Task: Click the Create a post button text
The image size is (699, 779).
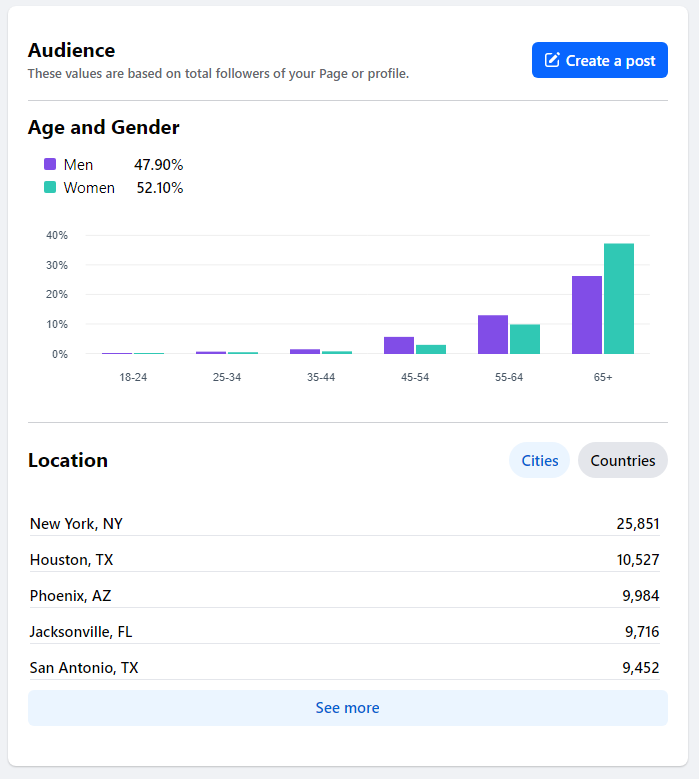Action: (610, 61)
